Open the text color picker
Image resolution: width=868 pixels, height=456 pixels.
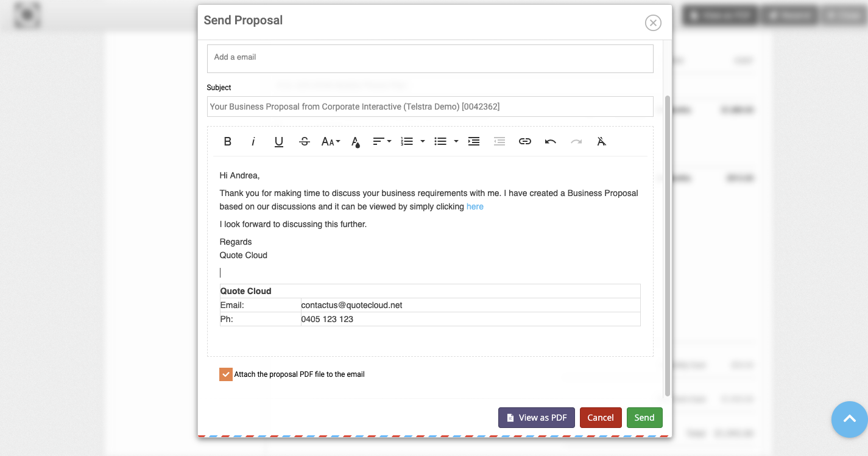pyautogui.click(x=355, y=141)
